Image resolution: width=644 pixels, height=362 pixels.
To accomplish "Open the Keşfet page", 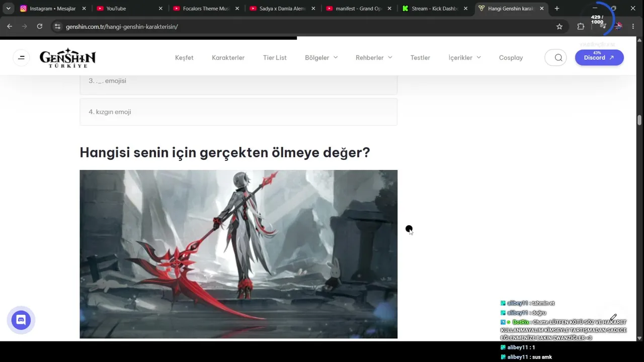I will point(184,58).
